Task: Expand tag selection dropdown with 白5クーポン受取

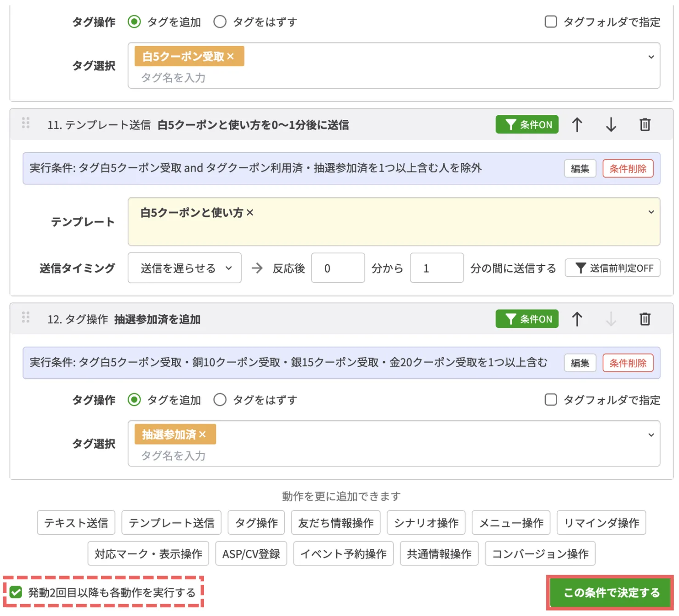Action: pos(651,57)
